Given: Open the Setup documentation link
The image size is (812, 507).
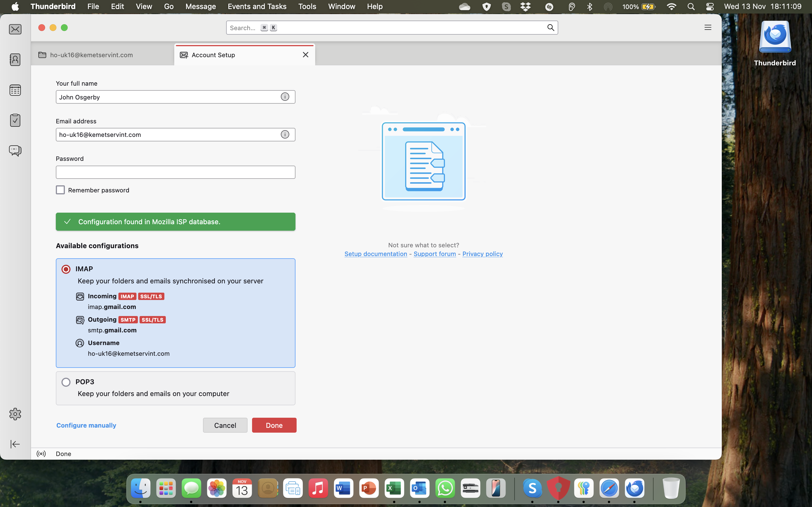Looking at the screenshot, I should pos(376,254).
